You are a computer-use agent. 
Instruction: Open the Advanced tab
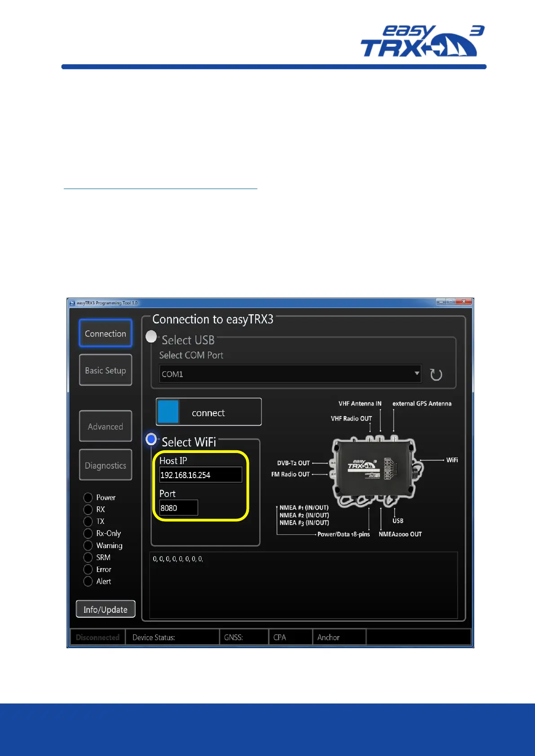(x=106, y=426)
